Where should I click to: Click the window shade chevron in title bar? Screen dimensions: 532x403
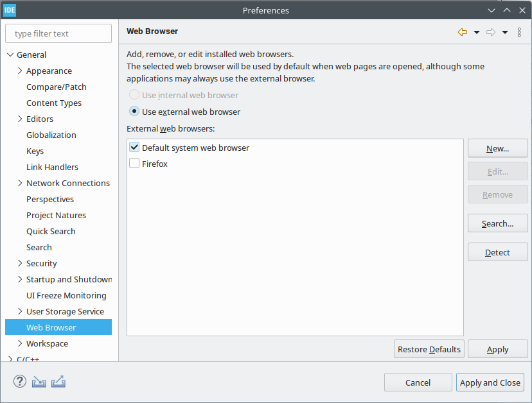click(x=491, y=10)
